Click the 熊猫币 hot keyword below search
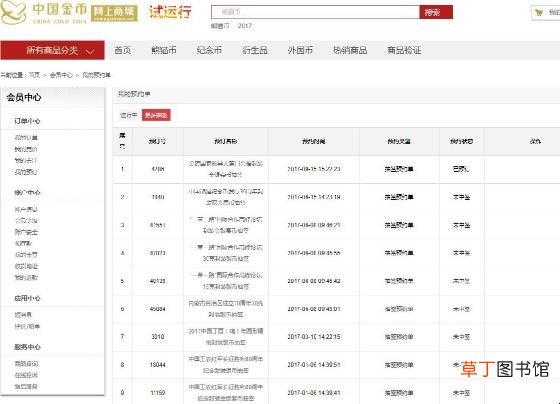Screen dimensions: 560x404 click(220, 26)
